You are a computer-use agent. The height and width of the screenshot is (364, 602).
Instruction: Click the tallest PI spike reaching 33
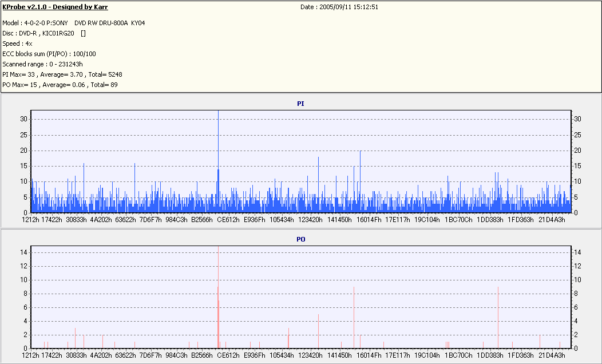(x=219, y=161)
